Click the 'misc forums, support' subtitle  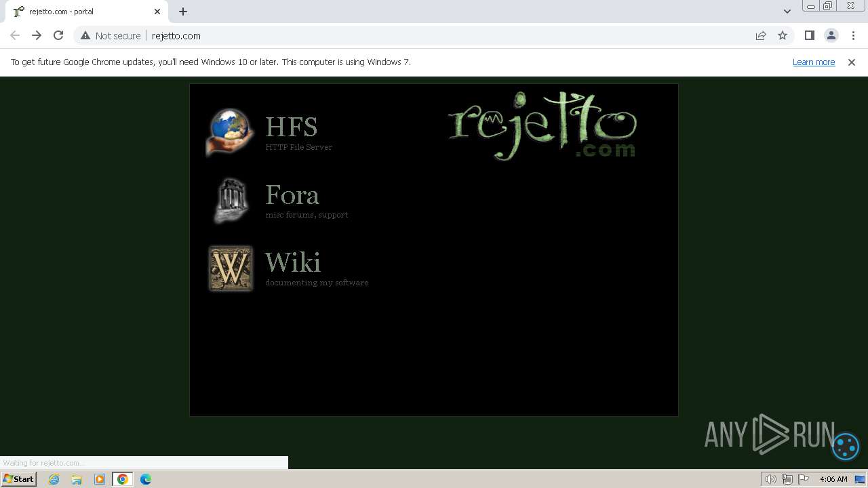[x=307, y=215]
